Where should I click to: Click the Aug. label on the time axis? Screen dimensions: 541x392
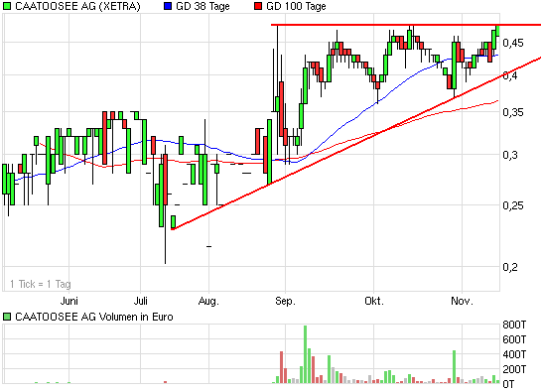coord(208,302)
